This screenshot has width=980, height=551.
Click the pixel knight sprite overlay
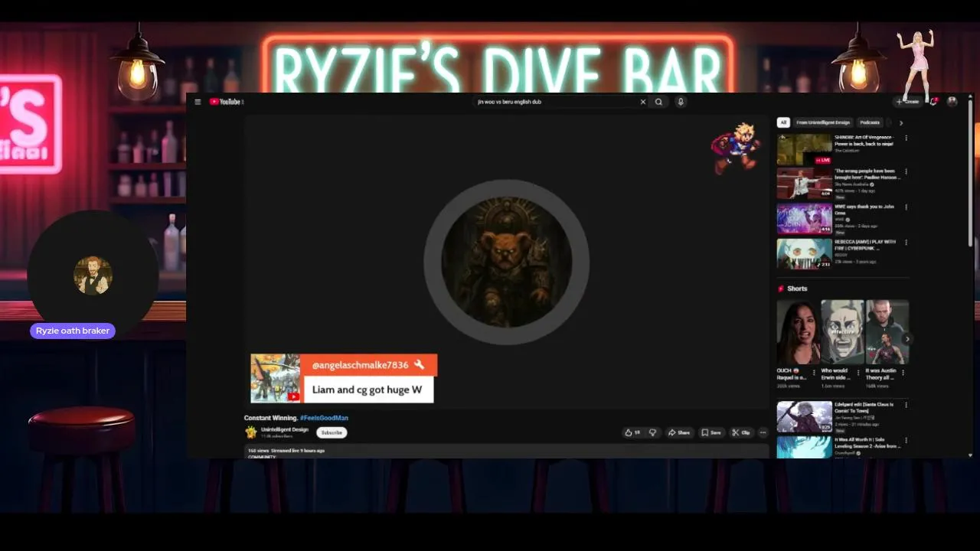[x=735, y=148]
